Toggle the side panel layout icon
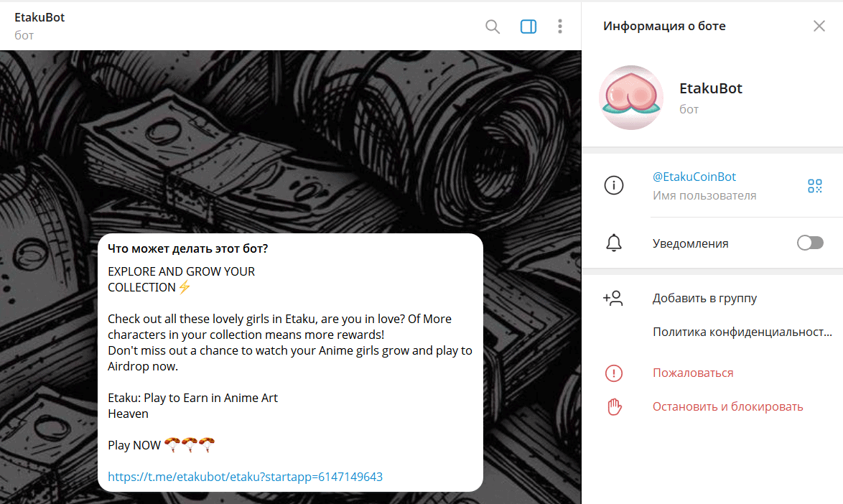The image size is (843, 504). (528, 27)
